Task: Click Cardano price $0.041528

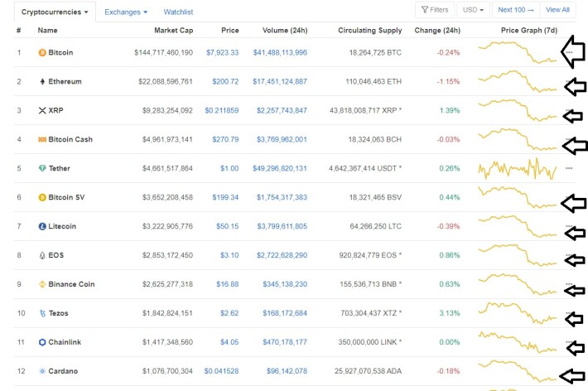Action: coord(221,371)
